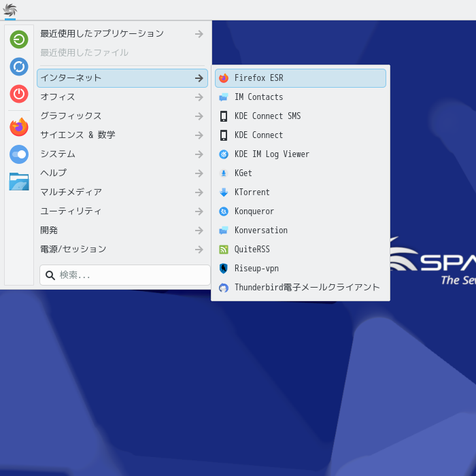
Task: Click the KDE Connect SMS phone icon
Action: [x=224, y=116]
